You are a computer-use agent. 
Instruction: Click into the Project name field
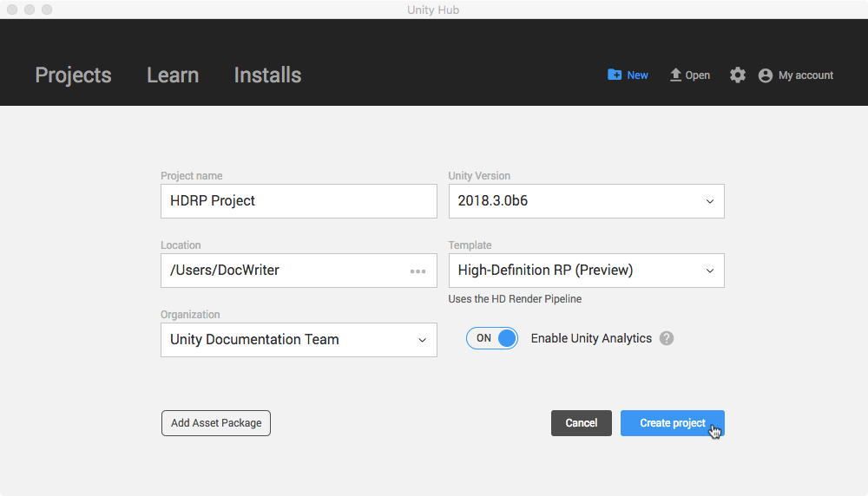[299, 201]
